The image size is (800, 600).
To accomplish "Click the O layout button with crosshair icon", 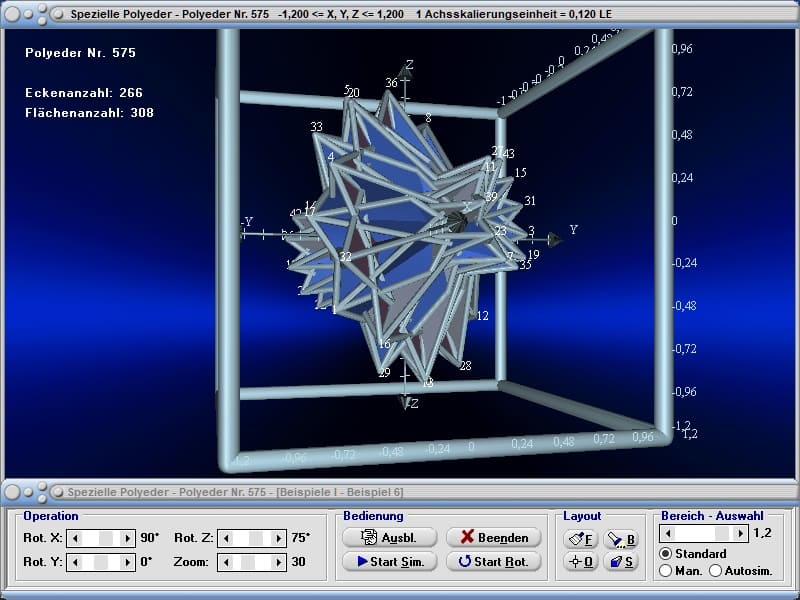I will pos(581,562).
